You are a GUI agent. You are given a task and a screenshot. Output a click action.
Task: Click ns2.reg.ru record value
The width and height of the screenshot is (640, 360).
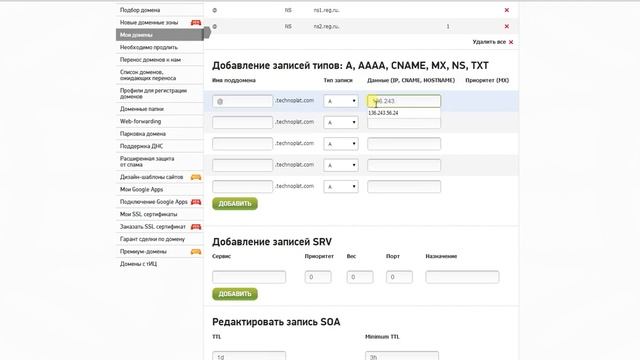tap(326, 27)
